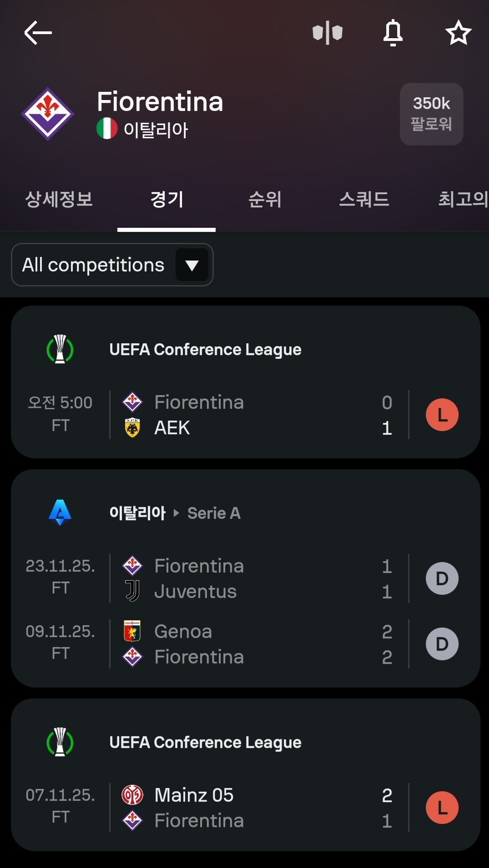Open the 스쿼드 tab
Image resolution: width=489 pixels, height=868 pixels.
point(364,199)
